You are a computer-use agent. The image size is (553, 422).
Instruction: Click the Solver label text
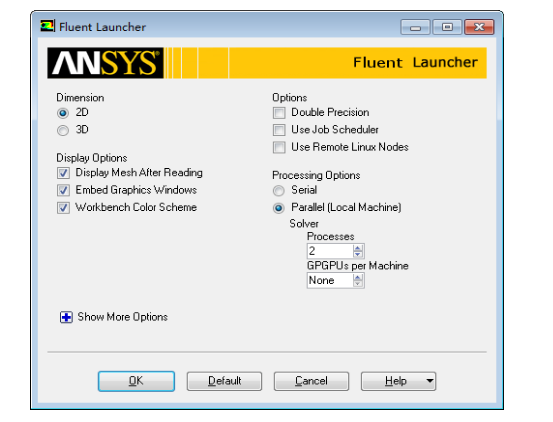[304, 224]
